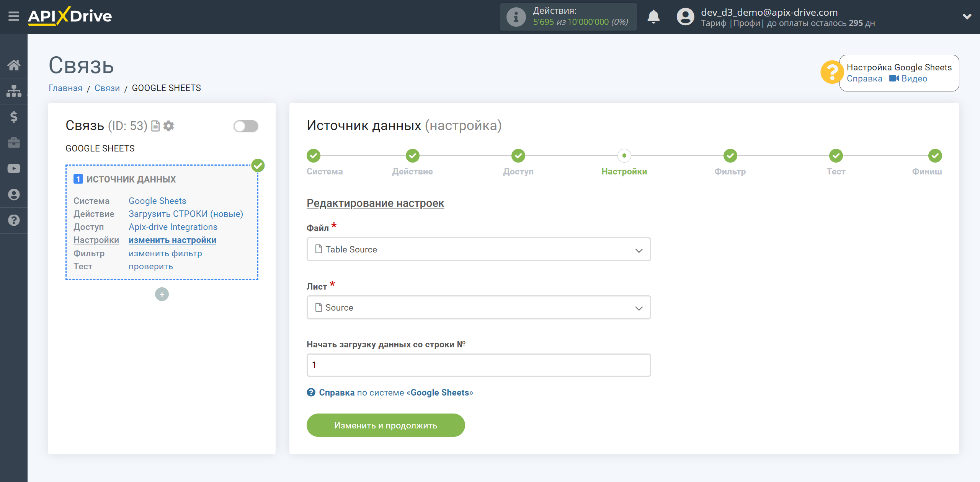Open the Справка help link
The image size is (980, 482).
tap(864, 78)
